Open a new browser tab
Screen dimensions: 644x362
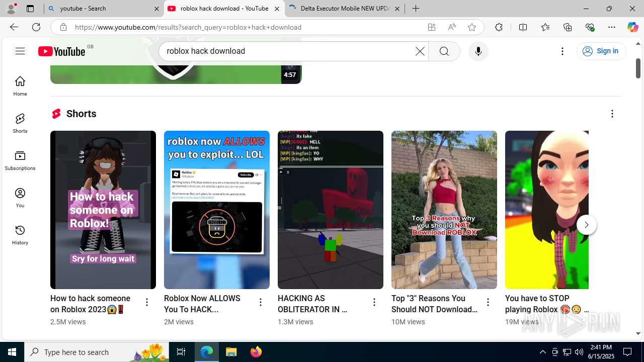(x=416, y=9)
